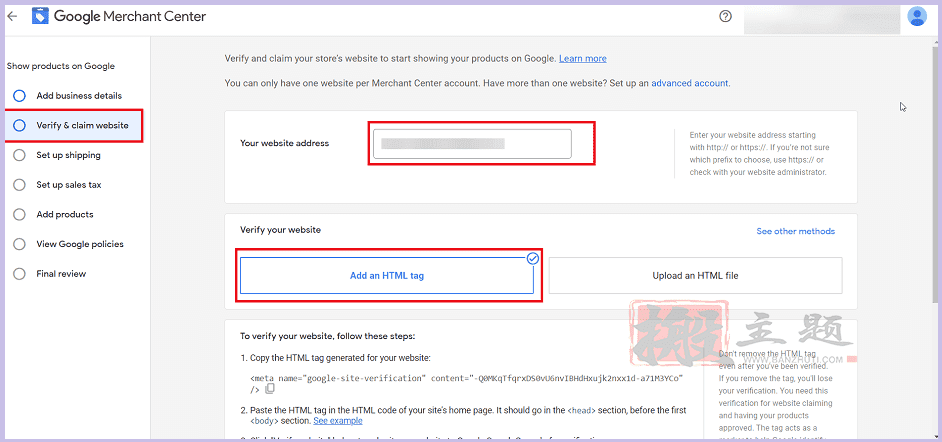The image size is (942, 442).
Task: Go back using the arrow icon
Action: [x=12, y=16]
